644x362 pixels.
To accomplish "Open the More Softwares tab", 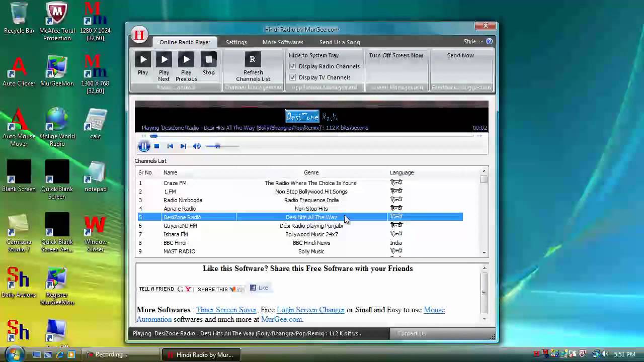I will [x=283, y=42].
